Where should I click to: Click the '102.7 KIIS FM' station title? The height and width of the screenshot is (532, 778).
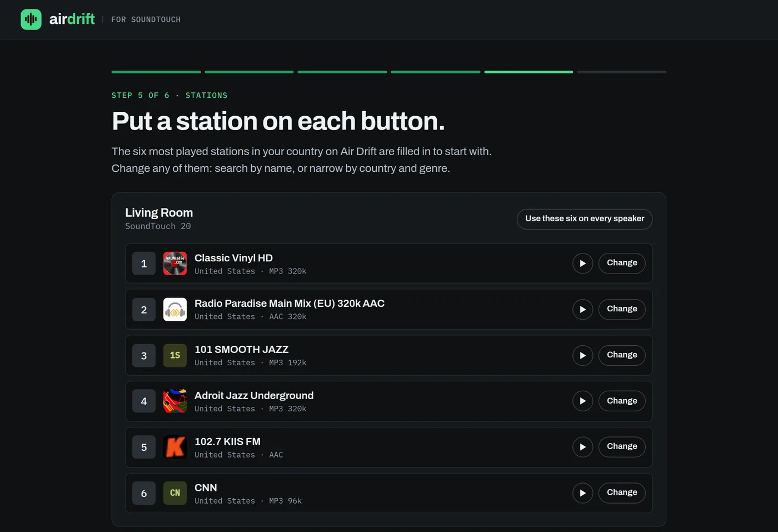[227, 441]
